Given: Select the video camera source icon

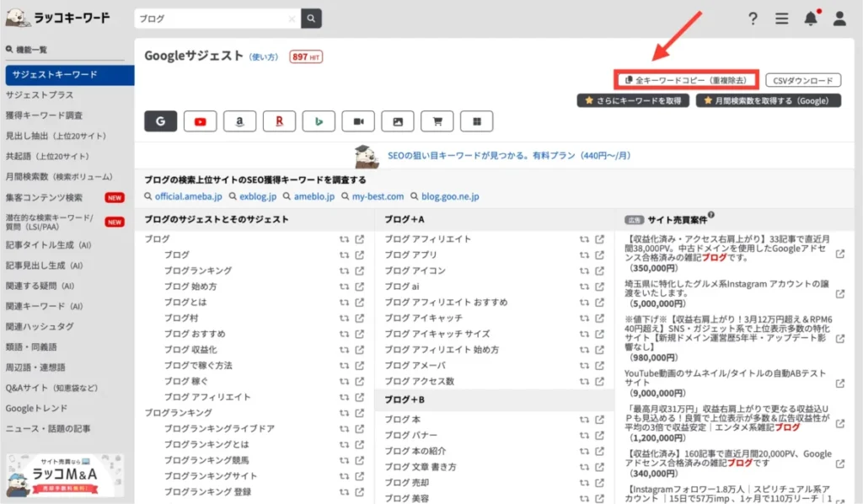Looking at the screenshot, I should (358, 121).
